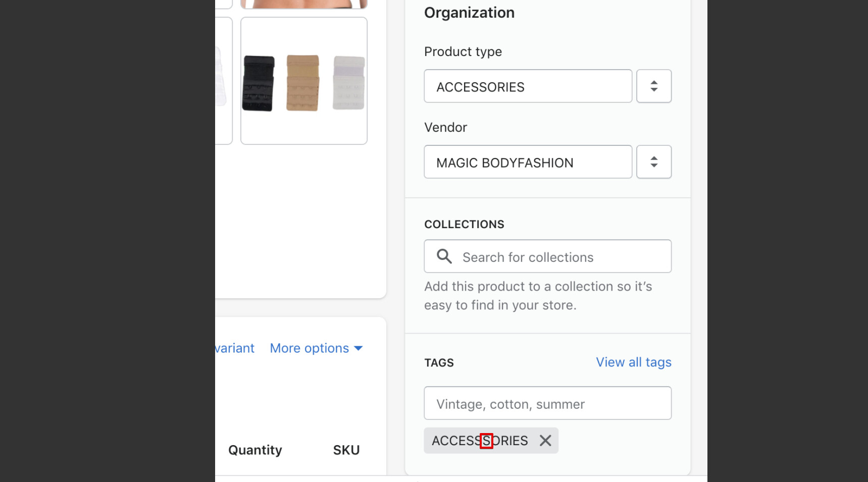Open the Product type selector arrows
The image size is (868, 482).
pos(654,86)
